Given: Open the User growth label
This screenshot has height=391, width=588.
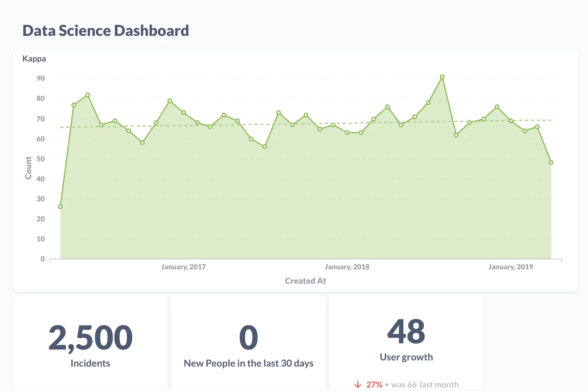Looking at the screenshot, I should (x=406, y=357).
